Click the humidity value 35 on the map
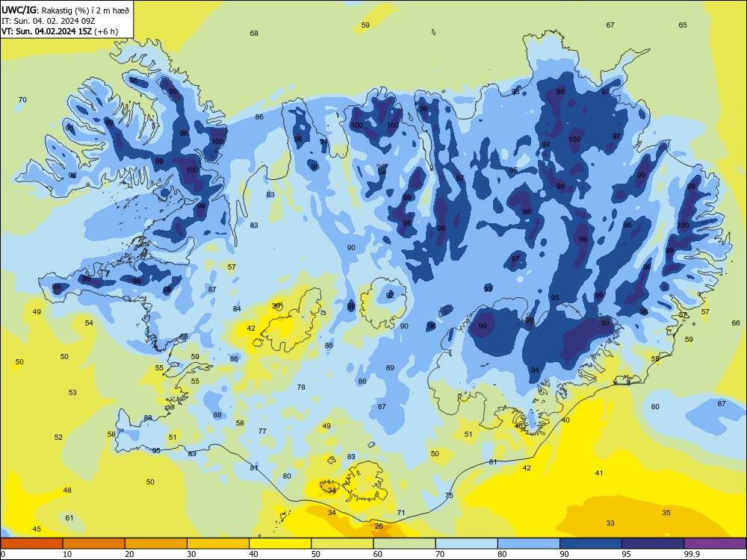Image resolution: width=747 pixels, height=560 pixels. point(666,513)
